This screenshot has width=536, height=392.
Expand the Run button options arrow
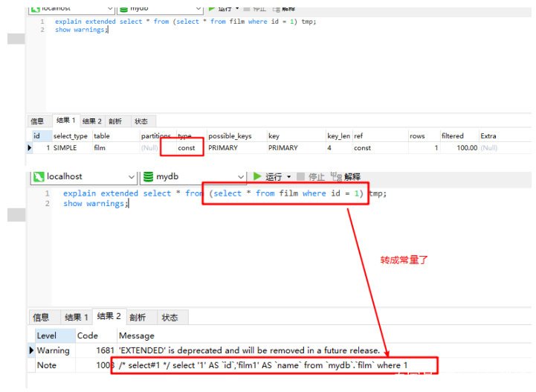(289, 176)
